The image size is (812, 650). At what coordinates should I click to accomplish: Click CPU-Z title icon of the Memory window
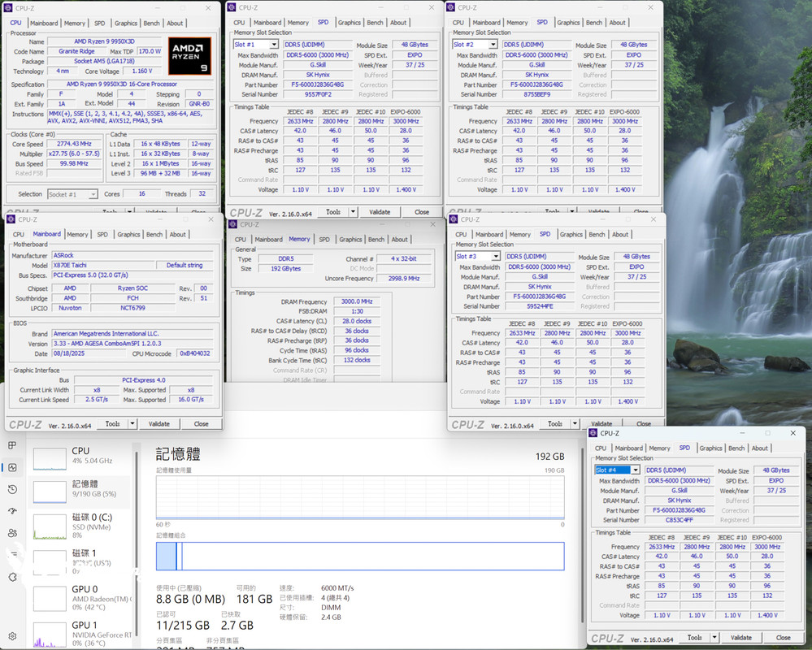[x=233, y=224]
